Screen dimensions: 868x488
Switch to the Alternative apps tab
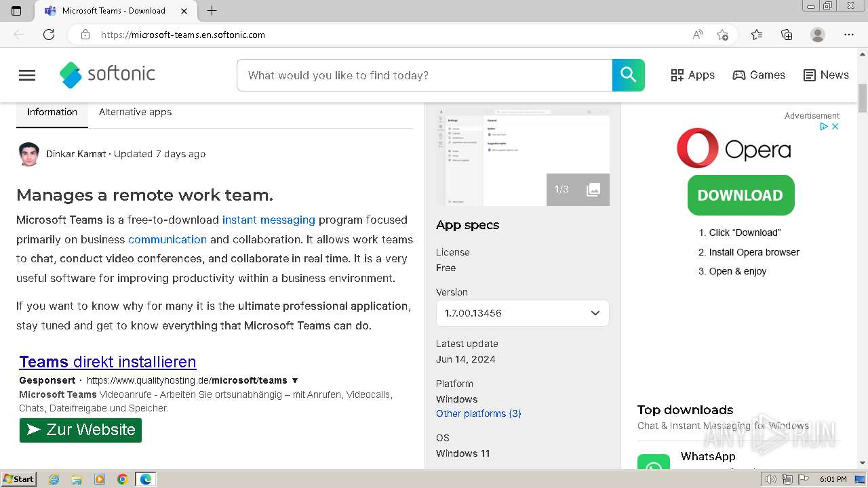pos(135,113)
